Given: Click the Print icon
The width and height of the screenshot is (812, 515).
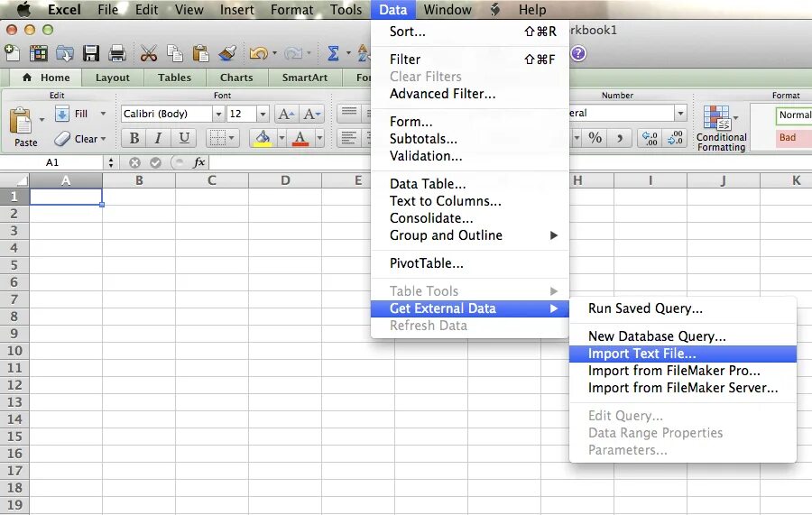Looking at the screenshot, I should (x=117, y=53).
